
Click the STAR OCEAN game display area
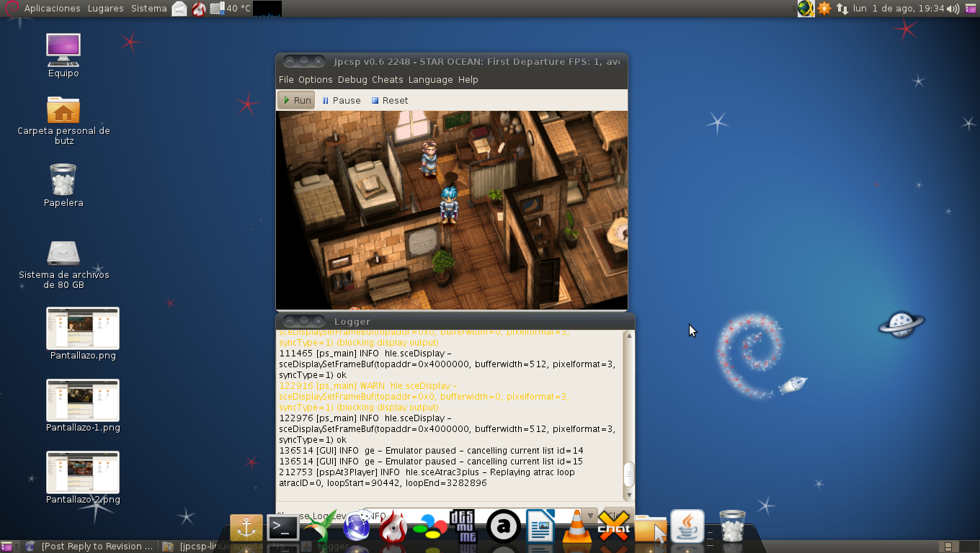tap(452, 210)
